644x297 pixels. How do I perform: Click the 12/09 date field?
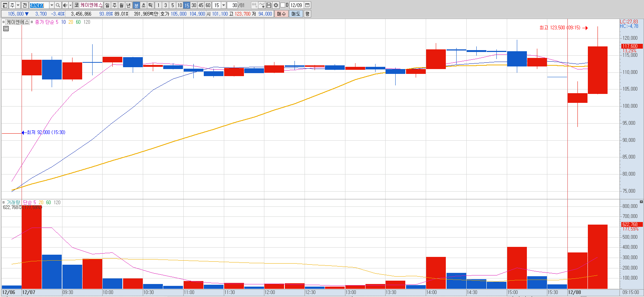[x=296, y=5]
